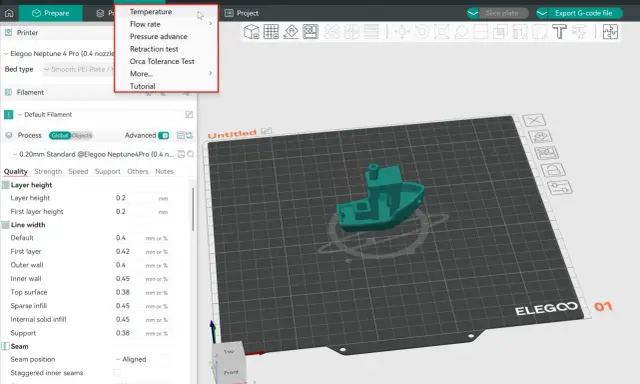Click the plate auto-orient icon beside bed
This screenshot has width=640, height=384.
pyautogui.click(x=540, y=136)
